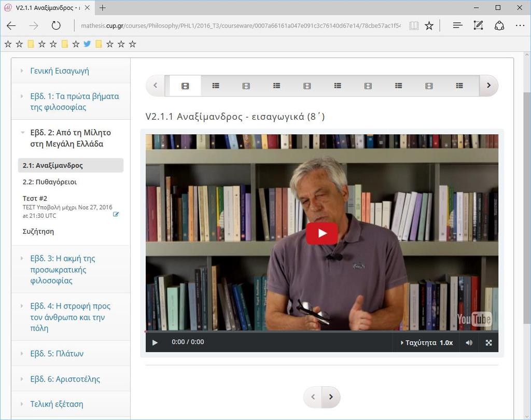Select the eighth unit, a list, in sequence bar
The height and width of the screenshot is (420, 531).
click(399, 86)
